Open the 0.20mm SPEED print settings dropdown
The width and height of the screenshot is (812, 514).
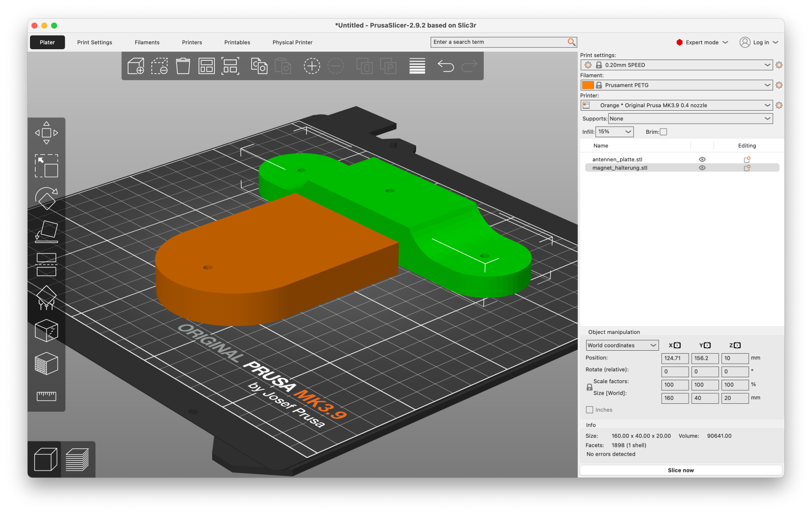[676, 65]
